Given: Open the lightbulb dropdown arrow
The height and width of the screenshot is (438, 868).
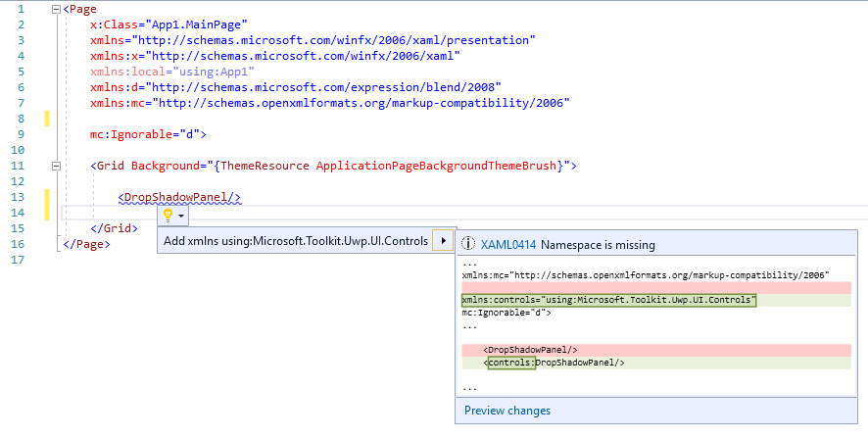Looking at the screenshot, I should point(181,215).
